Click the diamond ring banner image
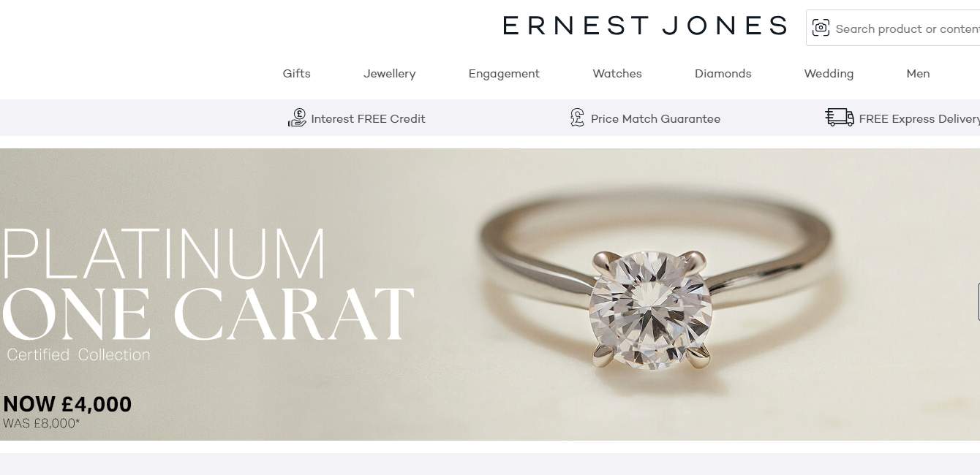Image resolution: width=980 pixels, height=475 pixels. [x=490, y=294]
